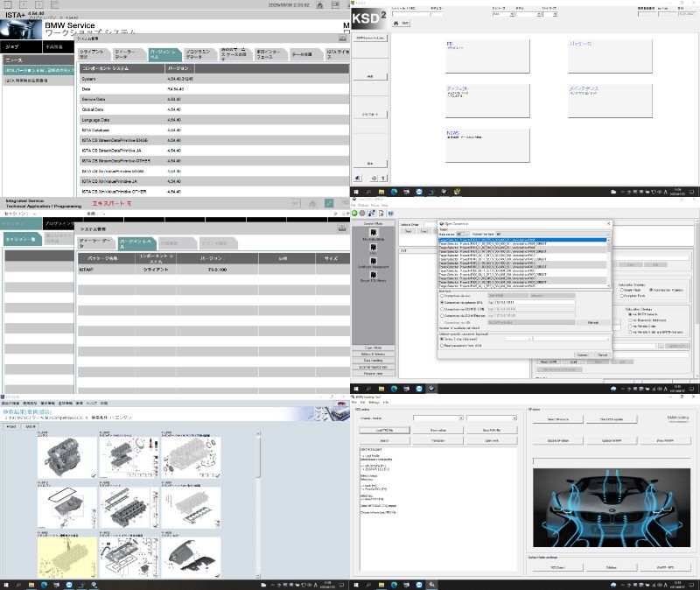Click Cancel in the Open Connection dialog
This screenshot has width=700, height=590.
(602, 355)
